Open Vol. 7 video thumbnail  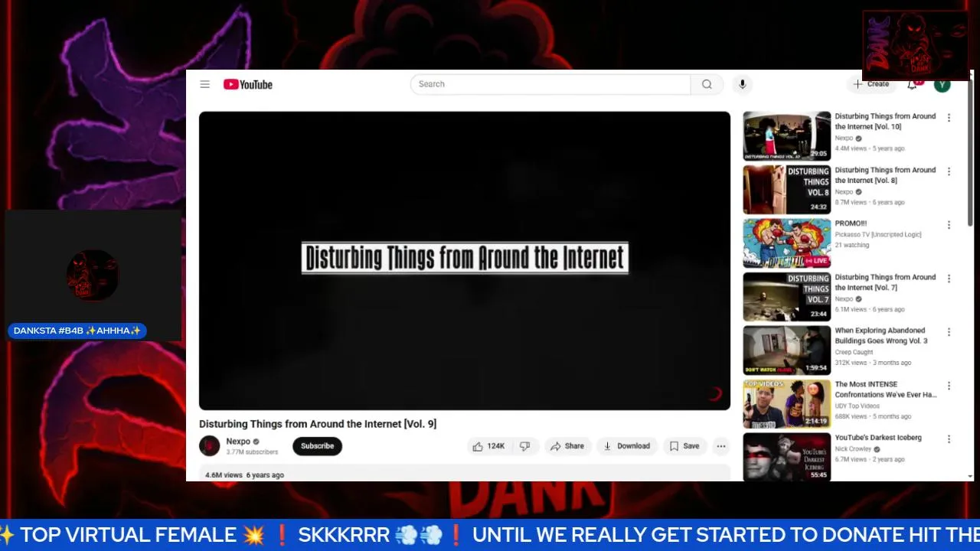(786, 297)
